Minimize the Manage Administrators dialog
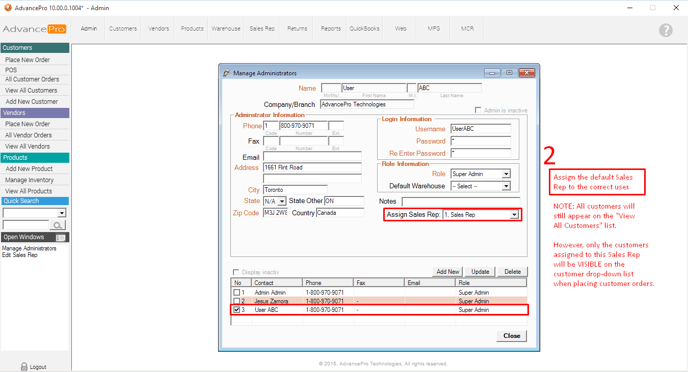The width and height of the screenshot is (688, 372). point(492,73)
